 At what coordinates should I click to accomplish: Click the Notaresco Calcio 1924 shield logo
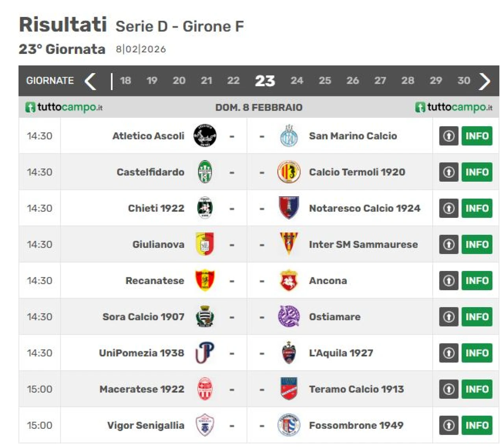pos(289,208)
